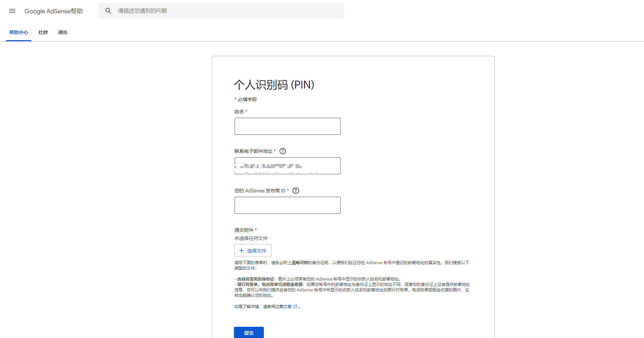Viewport: 644px width, 338px height.
Task: Open the 社群 tab
Action: 43,33
